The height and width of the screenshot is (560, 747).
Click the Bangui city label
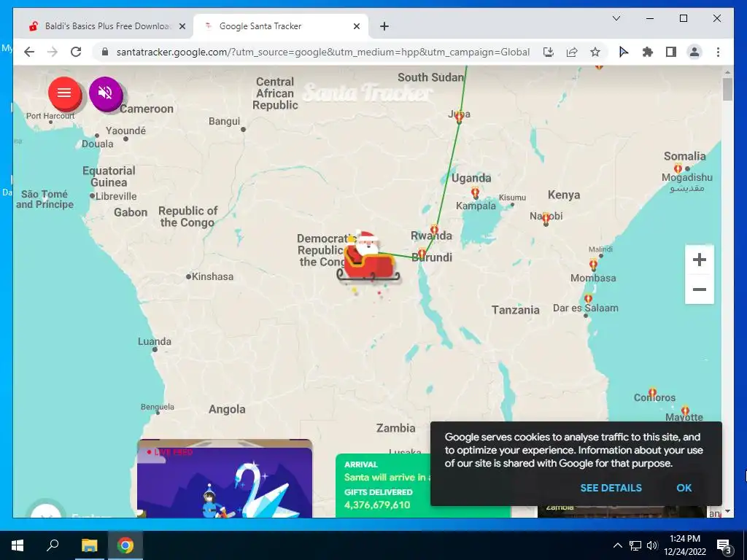click(x=224, y=122)
